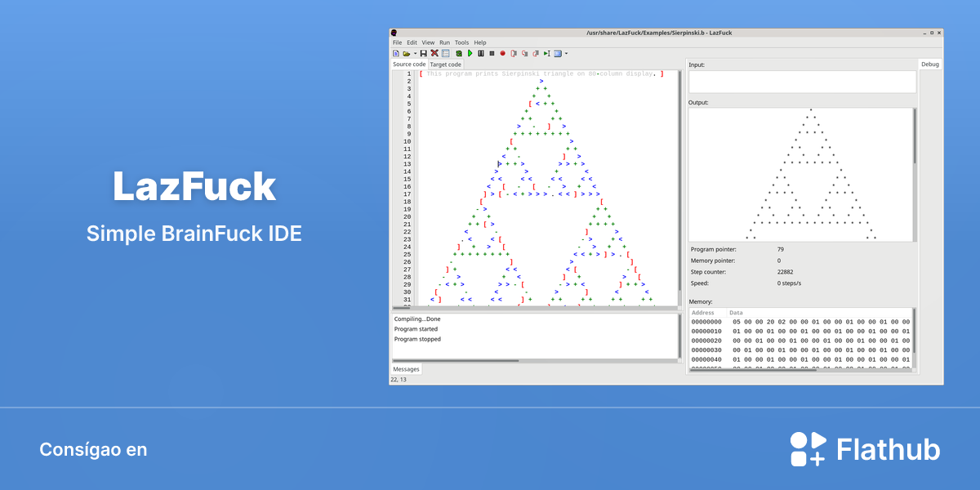Image resolution: width=980 pixels, height=490 pixels.
Task: Click the 'Compiling...Done' message
Action: (416, 319)
